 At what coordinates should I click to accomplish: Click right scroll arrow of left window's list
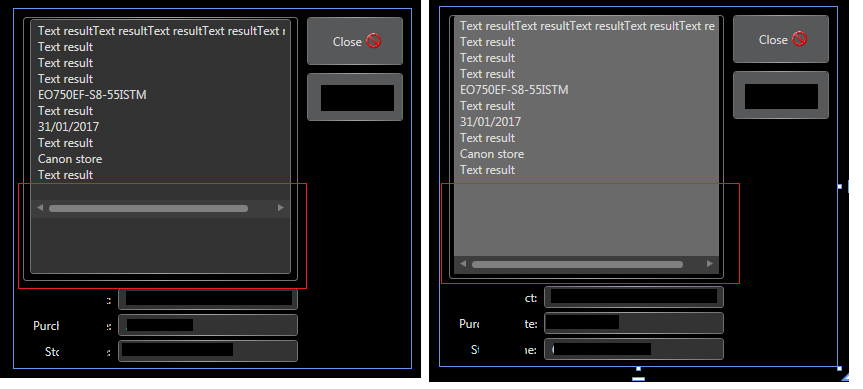click(x=281, y=208)
